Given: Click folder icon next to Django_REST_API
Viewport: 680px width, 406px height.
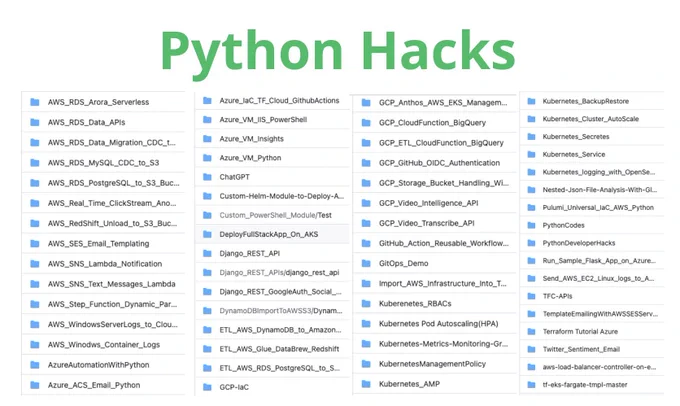Looking at the screenshot, I should coord(207,253).
